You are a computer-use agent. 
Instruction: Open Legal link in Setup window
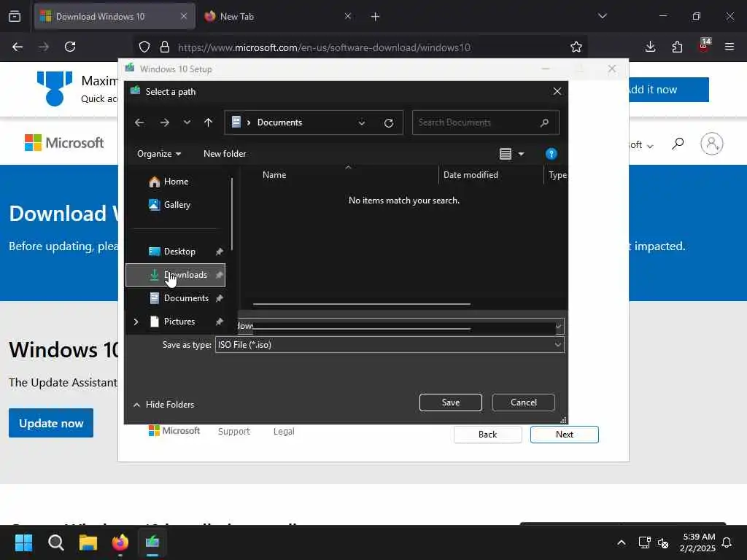(x=284, y=432)
